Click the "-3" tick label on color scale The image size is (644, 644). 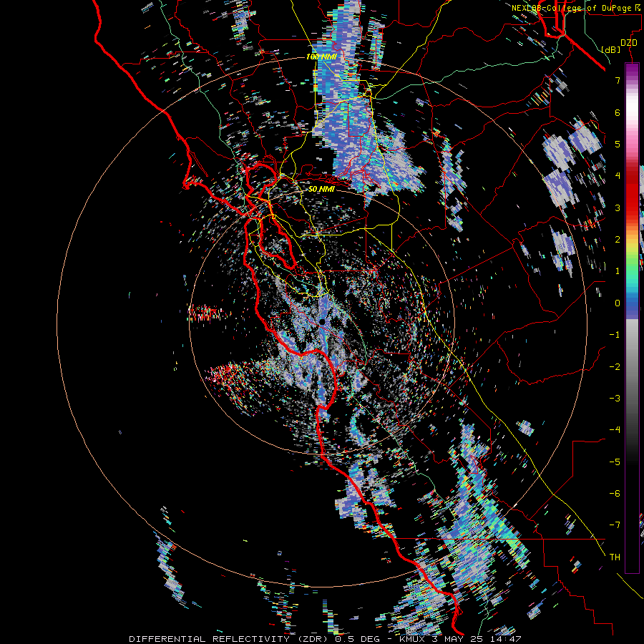[x=615, y=398]
